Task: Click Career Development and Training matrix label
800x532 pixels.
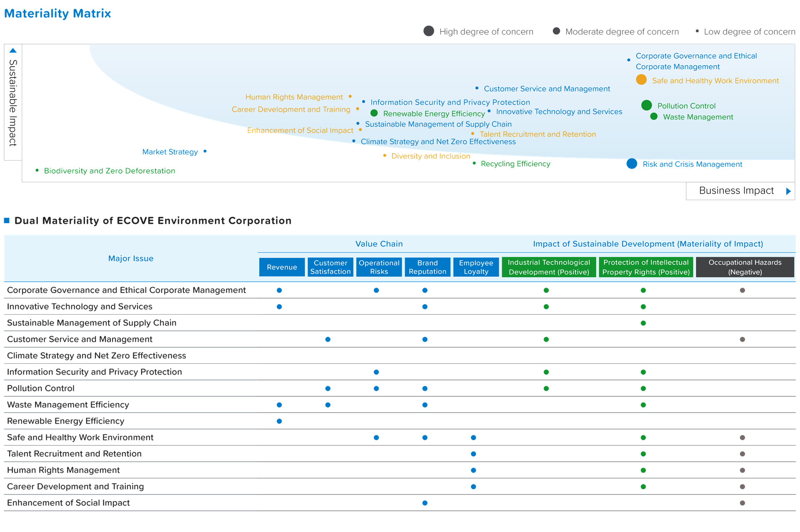Action: pyautogui.click(x=291, y=109)
